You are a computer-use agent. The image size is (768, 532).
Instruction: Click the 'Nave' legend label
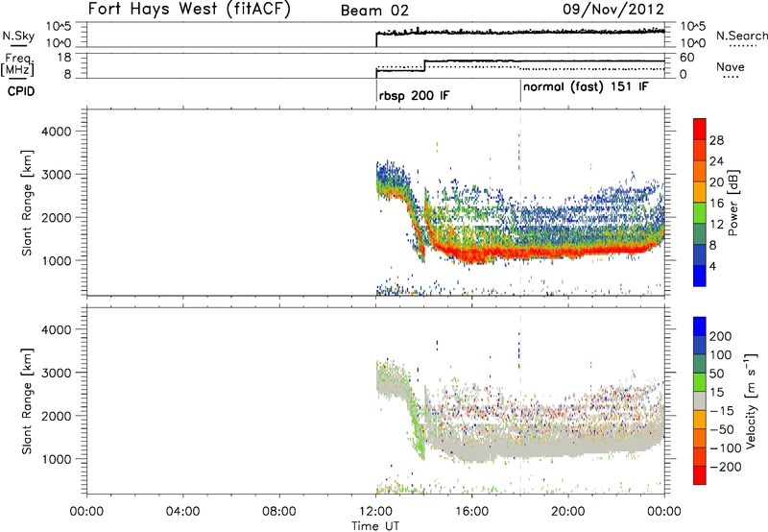(731, 66)
